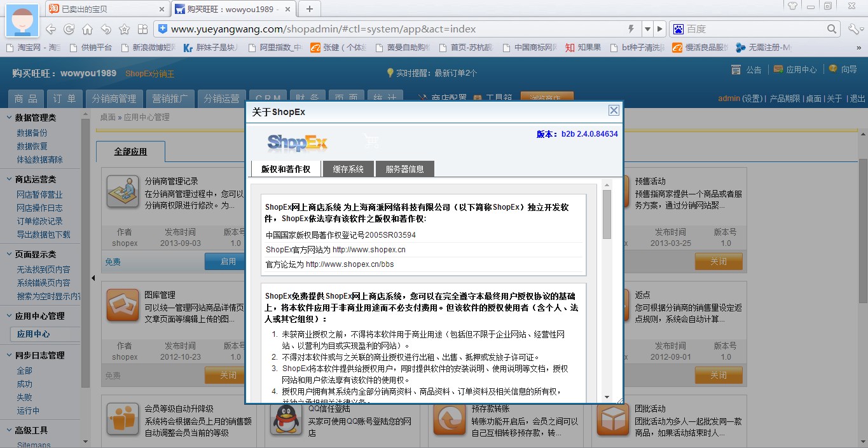Open the 分销商管理 menu
Screen dimensions: 868x448
click(114, 98)
